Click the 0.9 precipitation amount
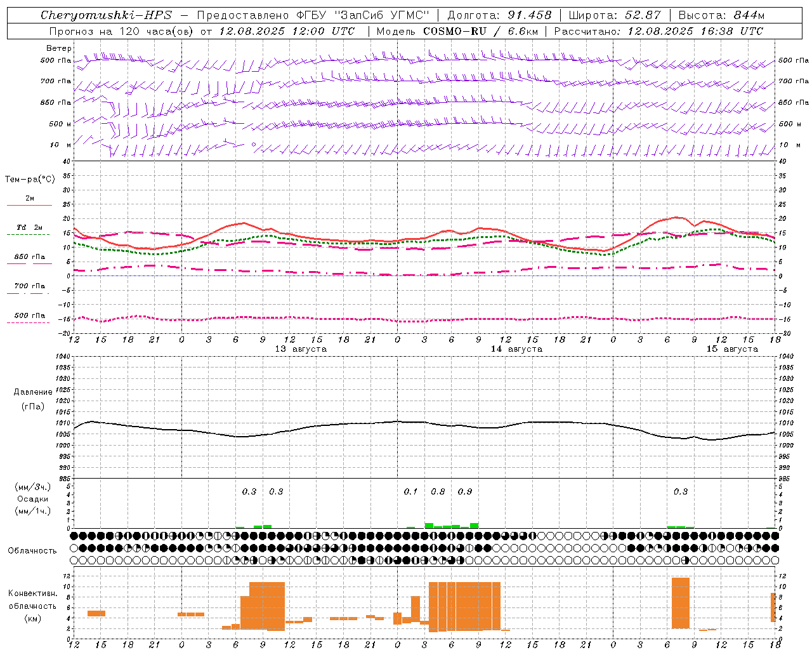Image resolution: width=812 pixels, height=650 pixels. 465,491
